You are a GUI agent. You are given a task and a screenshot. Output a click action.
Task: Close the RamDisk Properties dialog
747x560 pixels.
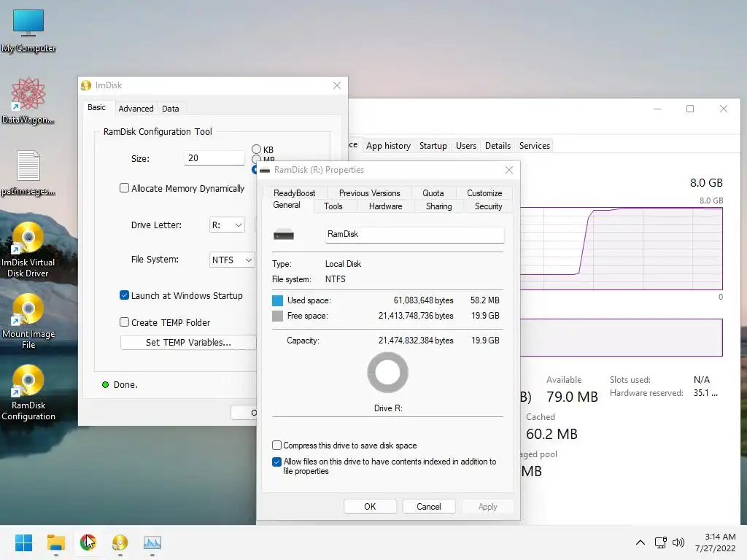(x=508, y=170)
